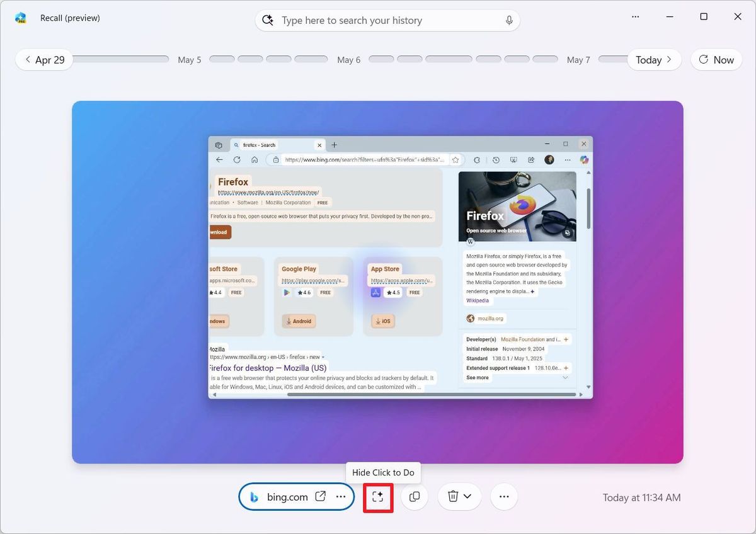
Task: Select the Firefox heading text in snapshot
Action: pyautogui.click(x=233, y=182)
